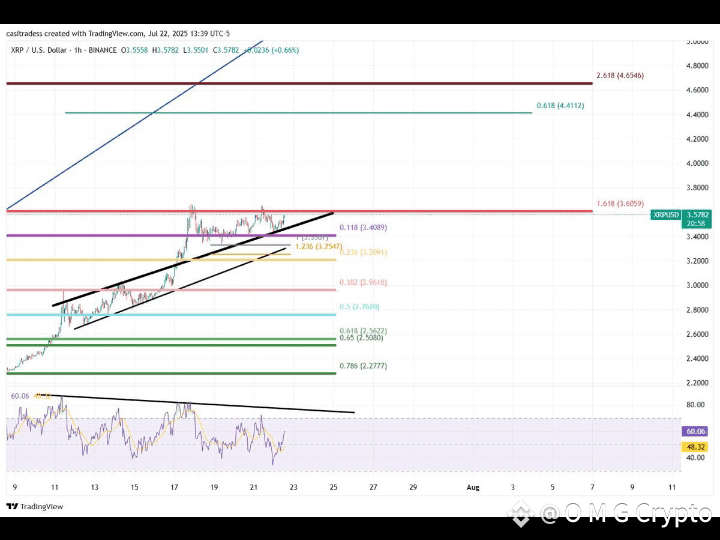The image size is (720, 540).
Task: Click date 15 on the time axis
Action: (x=134, y=487)
